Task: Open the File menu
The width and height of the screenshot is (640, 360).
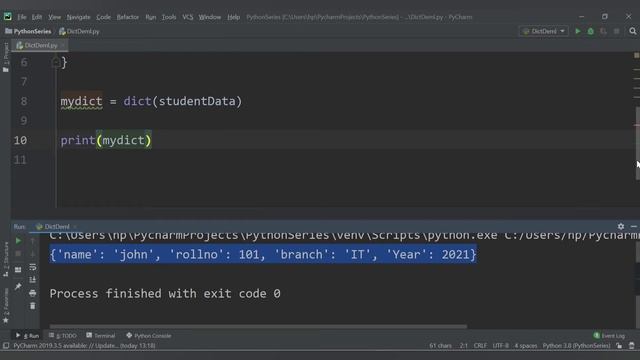Action: click(x=22, y=17)
